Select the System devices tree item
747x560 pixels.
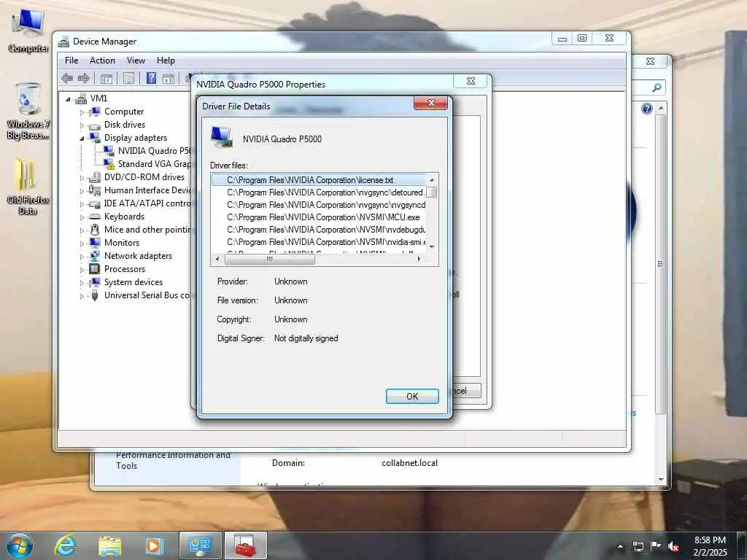(133, 282)
